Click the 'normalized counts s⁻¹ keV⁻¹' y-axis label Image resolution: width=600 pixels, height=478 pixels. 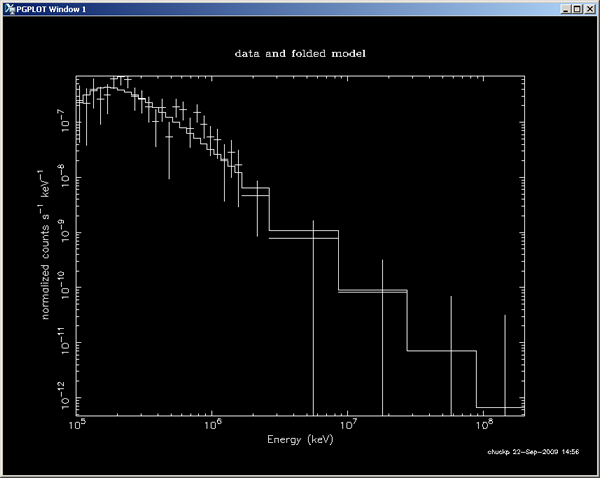pyautogui.click(x=44, y=245)
